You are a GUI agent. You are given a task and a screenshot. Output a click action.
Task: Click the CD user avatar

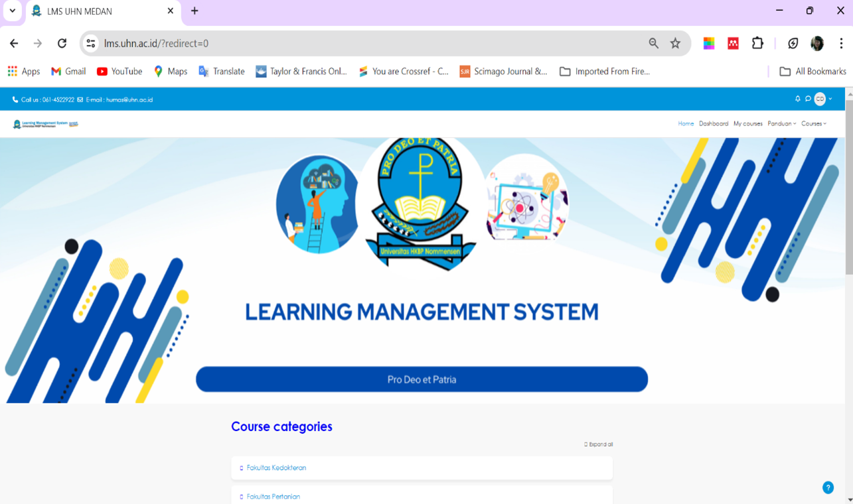820,99
